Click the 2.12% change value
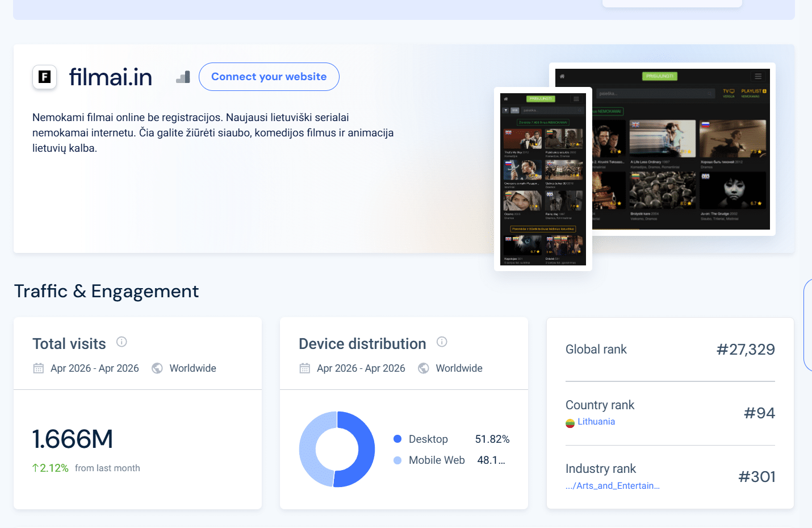812x528 pixels. click(x=54, y=468)
